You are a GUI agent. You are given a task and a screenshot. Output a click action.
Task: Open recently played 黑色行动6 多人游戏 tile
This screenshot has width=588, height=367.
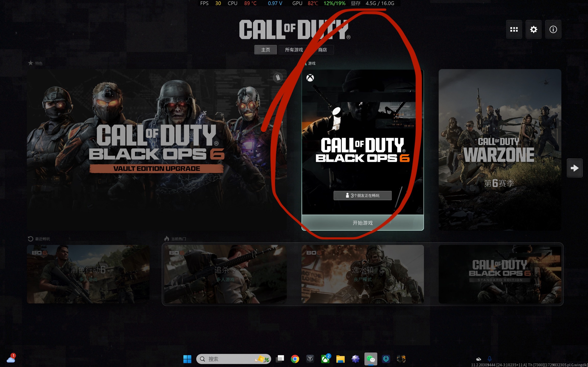[x=88, y=274]
